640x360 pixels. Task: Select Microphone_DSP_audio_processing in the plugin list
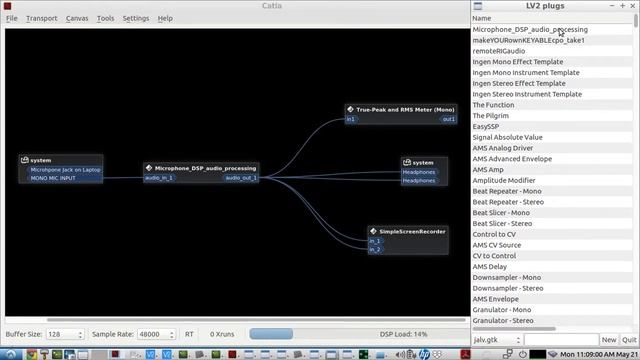coord(552,29)
